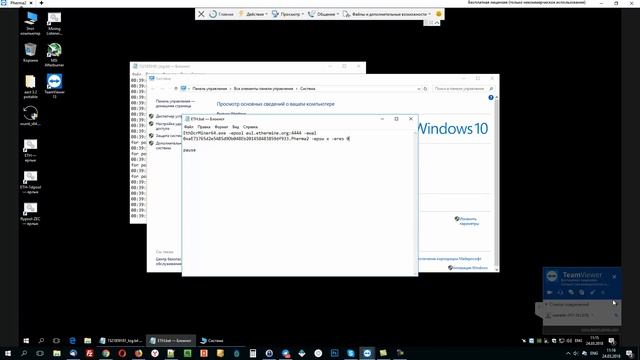Click the smiley feedback icon in TeamViewer toolbar
This screenshot has width=640, height=360.
click(x=439, y=14)
